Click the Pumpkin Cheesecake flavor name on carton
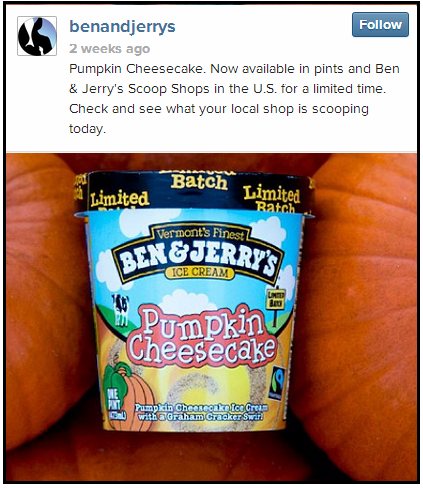This screenshot has height=488, width=423. tap(202, 337)
